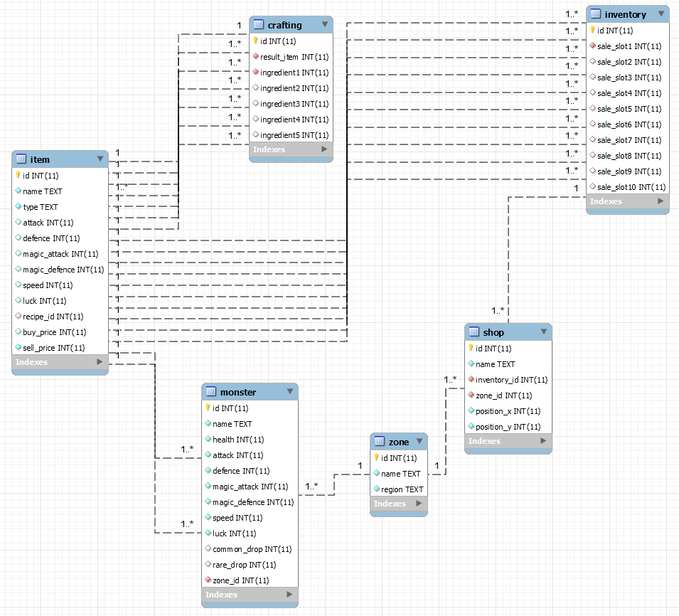The image size is (679, 616).
Task: Select the zone_id column in monster table
Action: tap(240, 580)
